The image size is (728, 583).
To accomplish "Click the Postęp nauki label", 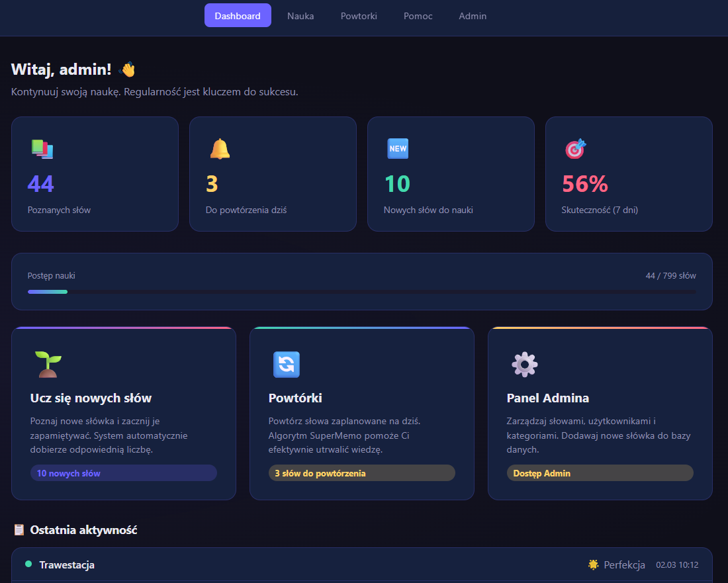I will click(x=51, y=276).
